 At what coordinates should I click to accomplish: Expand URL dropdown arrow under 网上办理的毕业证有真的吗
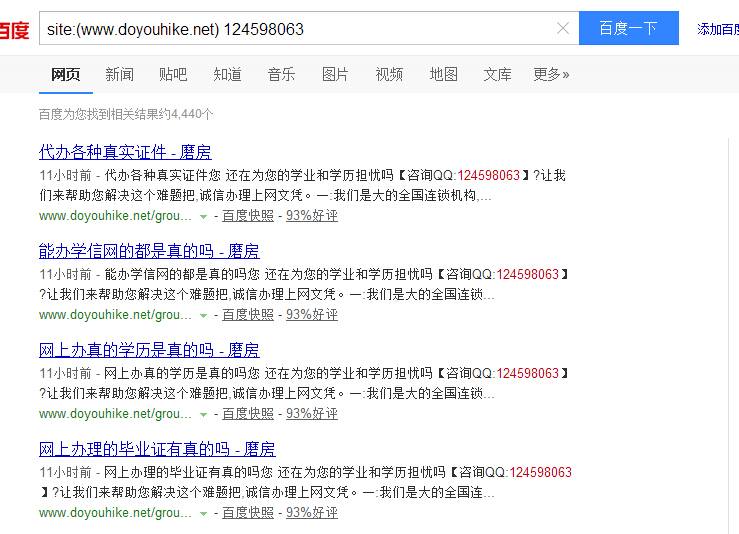[x=203, y=514]
